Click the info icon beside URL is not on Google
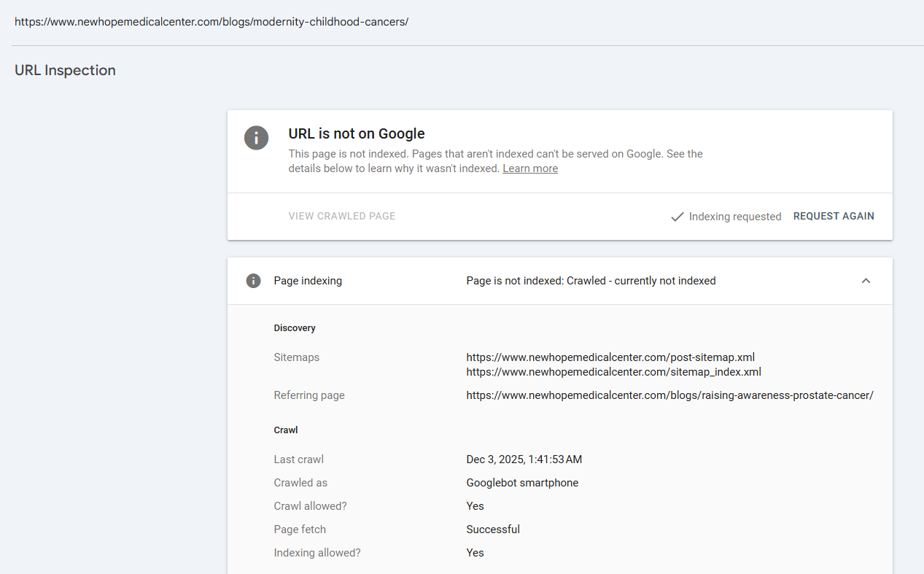924x574 pixels. tap(256, 137)
